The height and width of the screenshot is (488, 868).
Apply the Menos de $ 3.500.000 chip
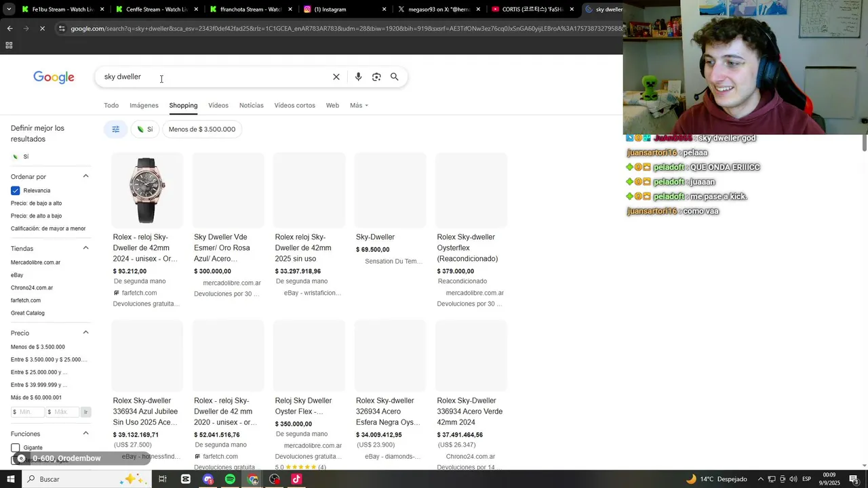click(x=202, y=129)
